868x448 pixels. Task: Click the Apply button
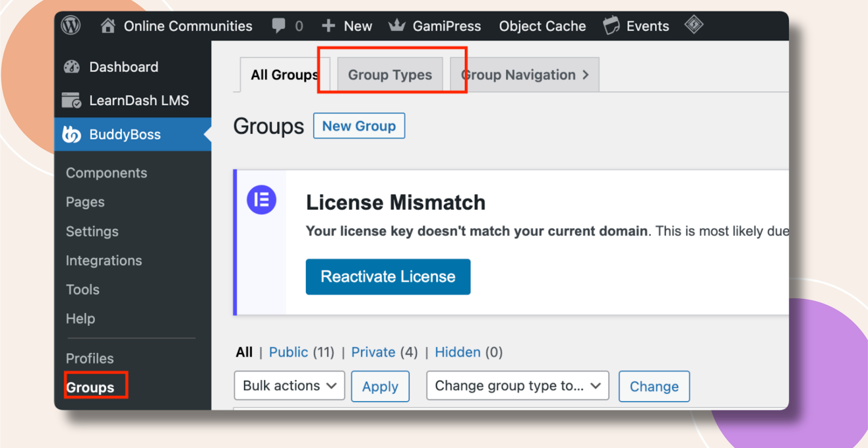380,387
